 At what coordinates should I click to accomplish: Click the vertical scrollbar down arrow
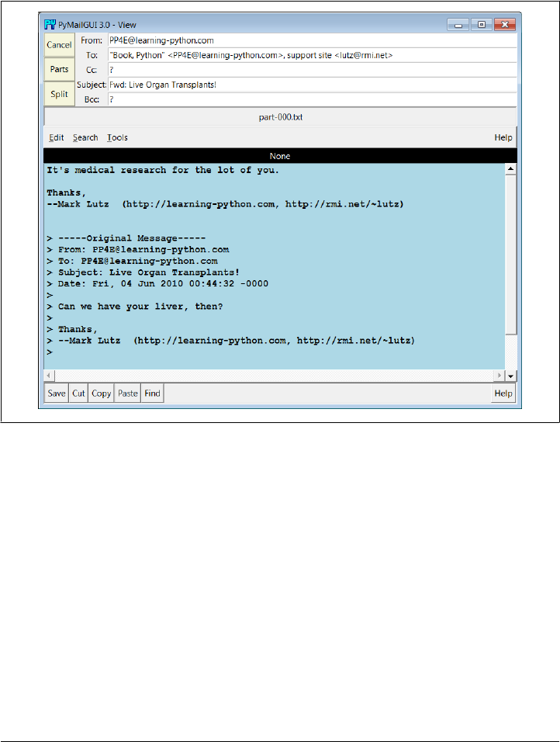point(511,376)
